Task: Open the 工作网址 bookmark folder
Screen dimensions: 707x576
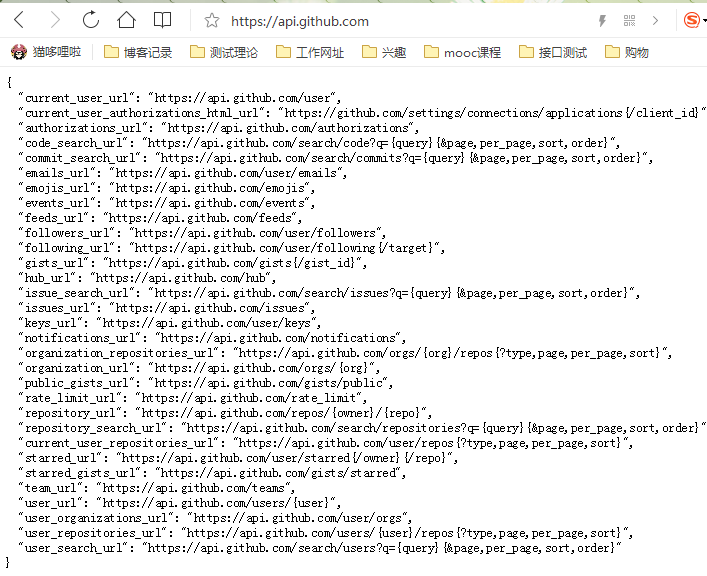Action: (x=310, y=52)
